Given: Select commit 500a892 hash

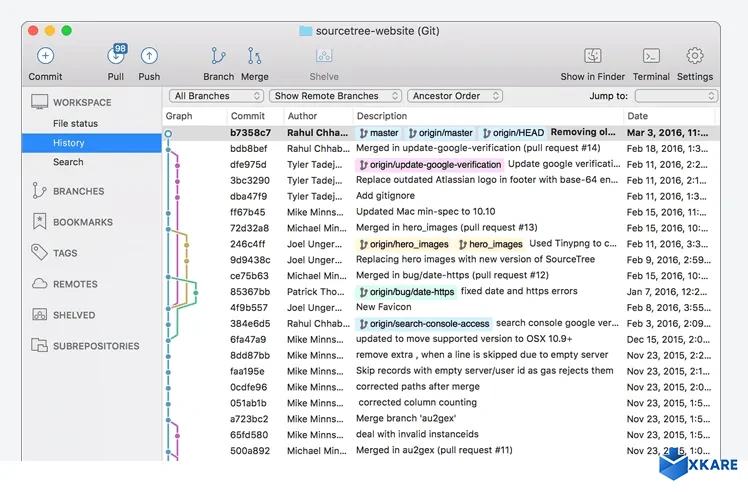Looking at the screenshot, I should tap(249, 450).
